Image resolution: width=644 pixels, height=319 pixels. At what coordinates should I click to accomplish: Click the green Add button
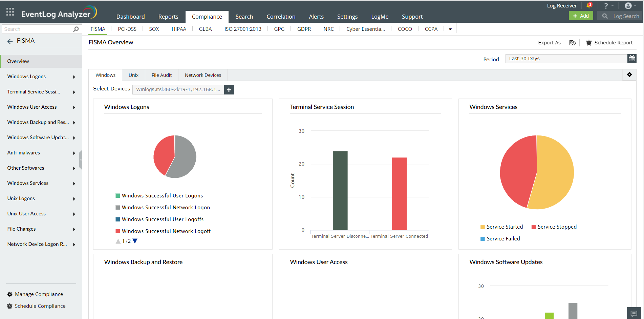click(x=581, y=16)
